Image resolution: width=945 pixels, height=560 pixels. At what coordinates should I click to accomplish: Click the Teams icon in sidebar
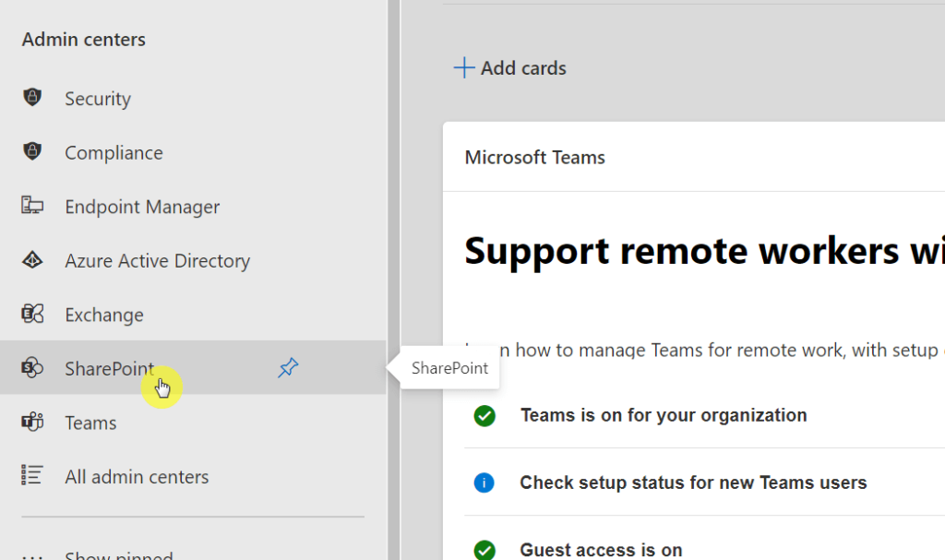tap(32, 422)
